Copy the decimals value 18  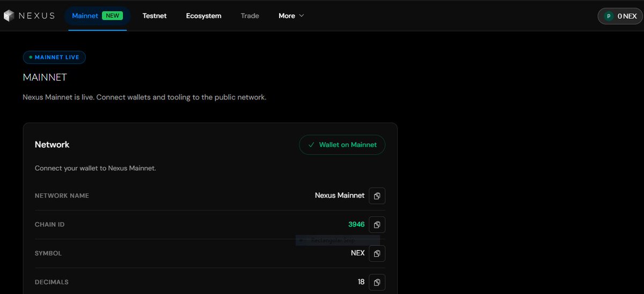tap(377, 282)
